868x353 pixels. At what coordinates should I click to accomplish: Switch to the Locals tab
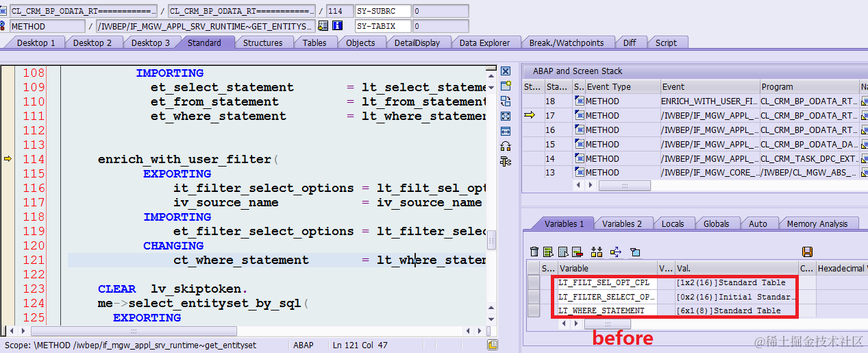(673, 223)
